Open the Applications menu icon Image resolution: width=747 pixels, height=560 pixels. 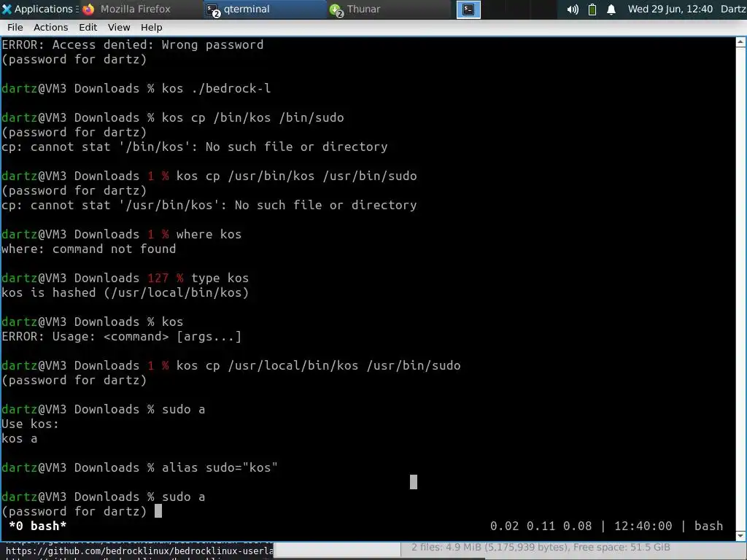(7, 9)
